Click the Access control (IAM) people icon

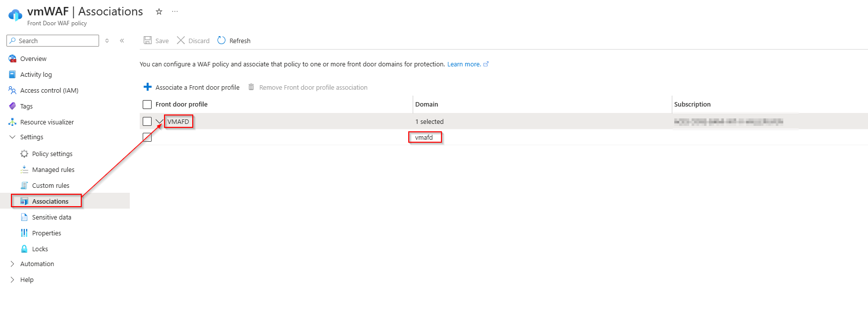(12, 90)
